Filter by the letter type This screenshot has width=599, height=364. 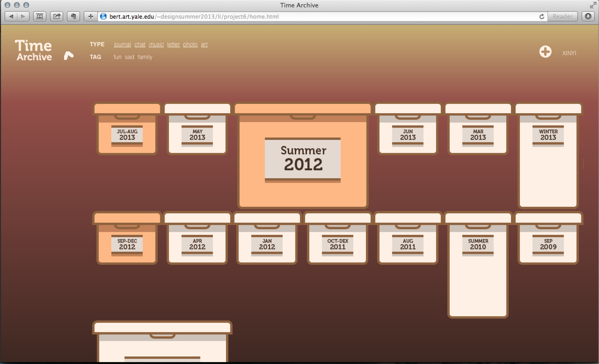[x=173, y=44]
